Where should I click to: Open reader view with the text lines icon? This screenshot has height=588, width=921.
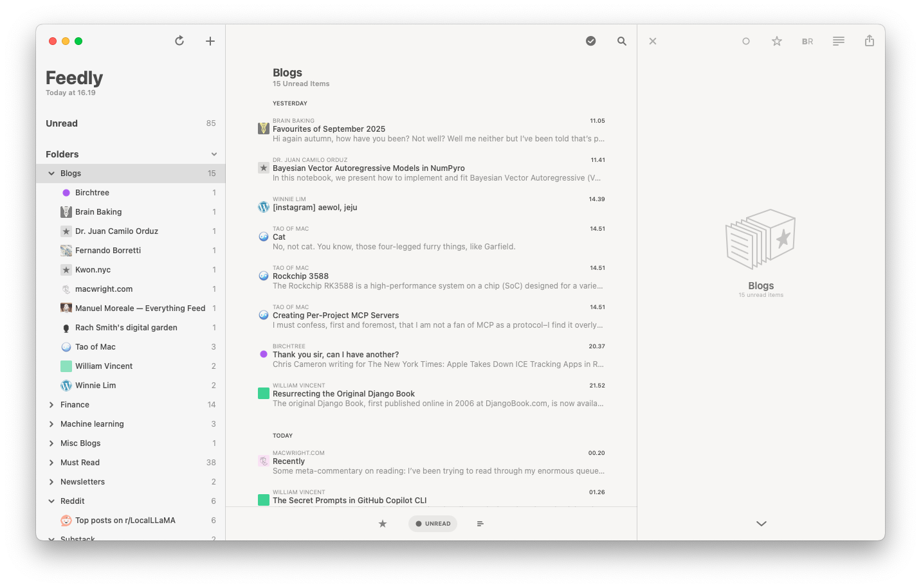(x=839, y=41)
